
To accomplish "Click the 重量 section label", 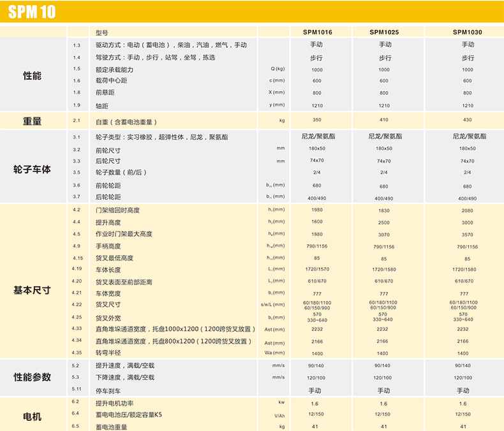I will coord(32,121).
